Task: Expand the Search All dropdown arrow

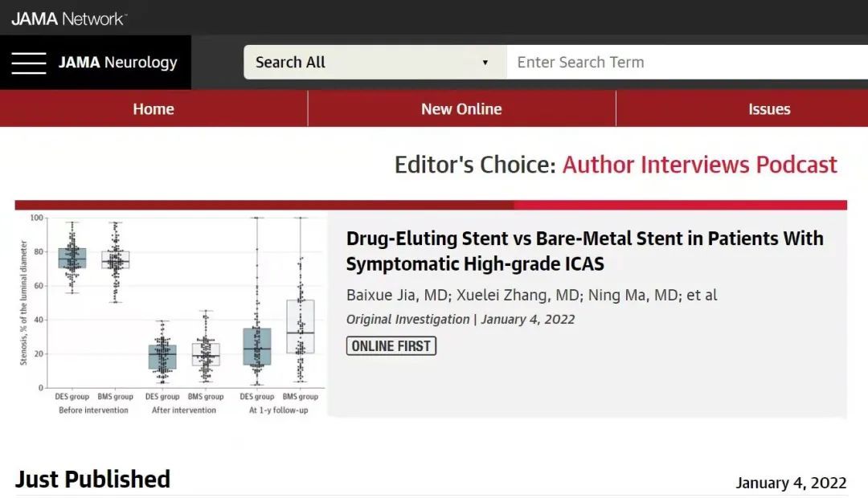Action: click(485, 63)
